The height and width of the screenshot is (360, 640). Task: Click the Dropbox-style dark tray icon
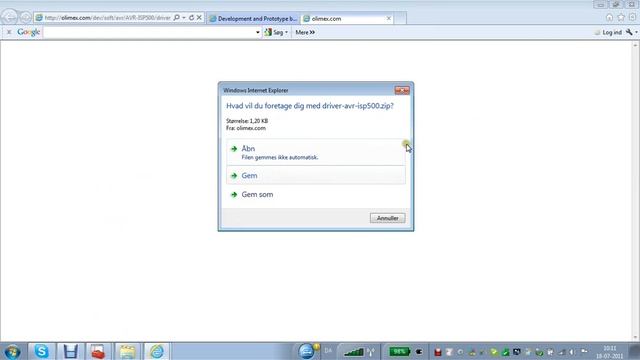(516, 352)
